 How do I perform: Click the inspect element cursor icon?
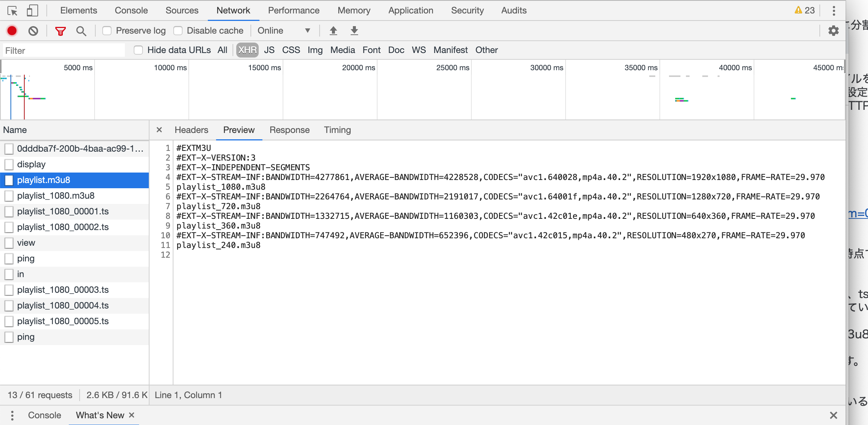tap(12, 11)
